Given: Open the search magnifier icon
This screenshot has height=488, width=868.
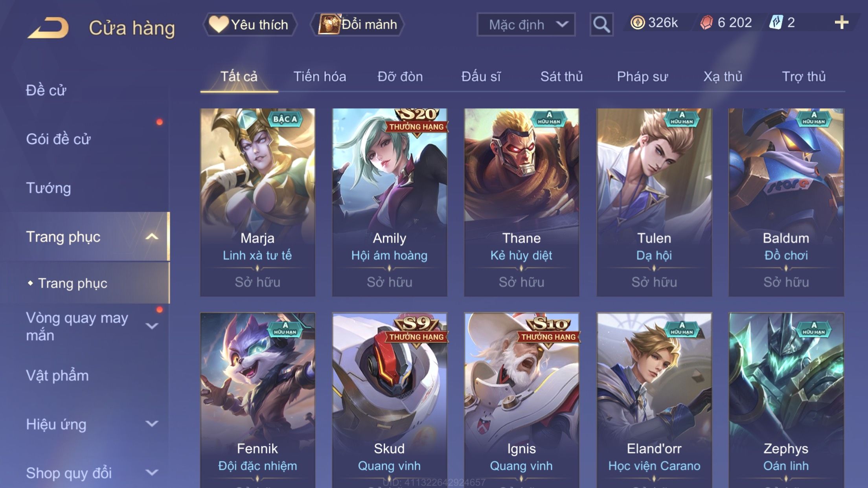Looking at the screenshot, I should pos(601,24).
